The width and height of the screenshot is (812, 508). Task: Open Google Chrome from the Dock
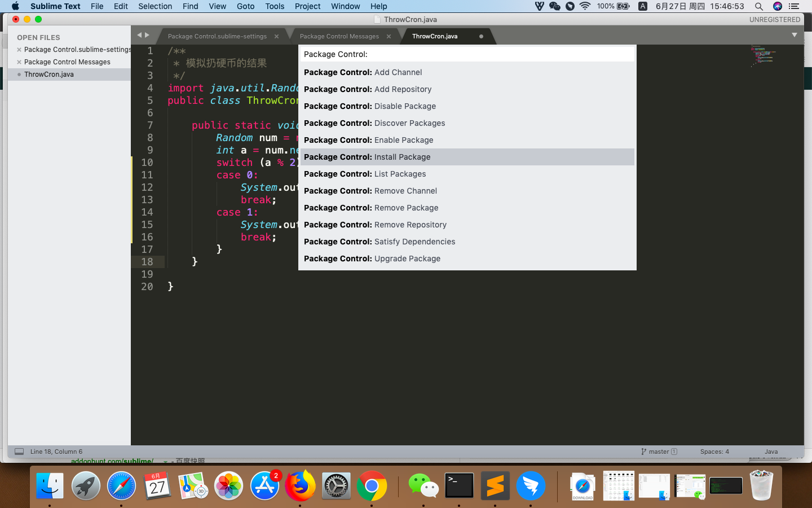tap(372, 485)
